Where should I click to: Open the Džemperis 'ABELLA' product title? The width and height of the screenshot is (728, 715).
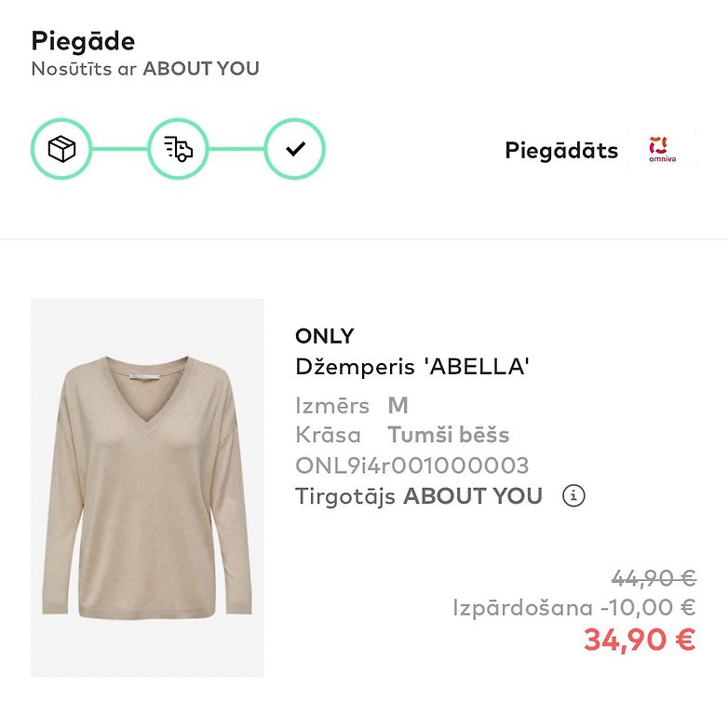(x=412, y=367)
